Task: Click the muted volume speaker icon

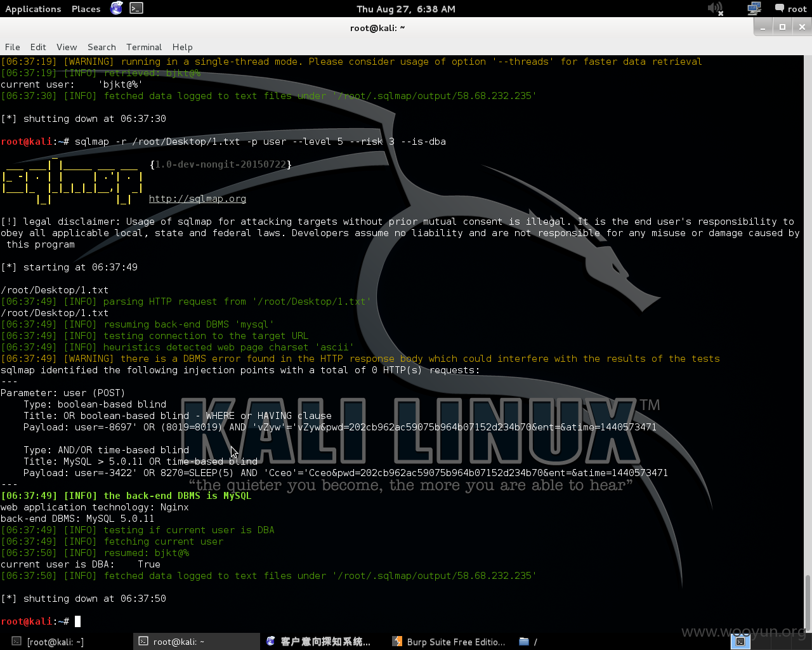Action: [716, 8]
